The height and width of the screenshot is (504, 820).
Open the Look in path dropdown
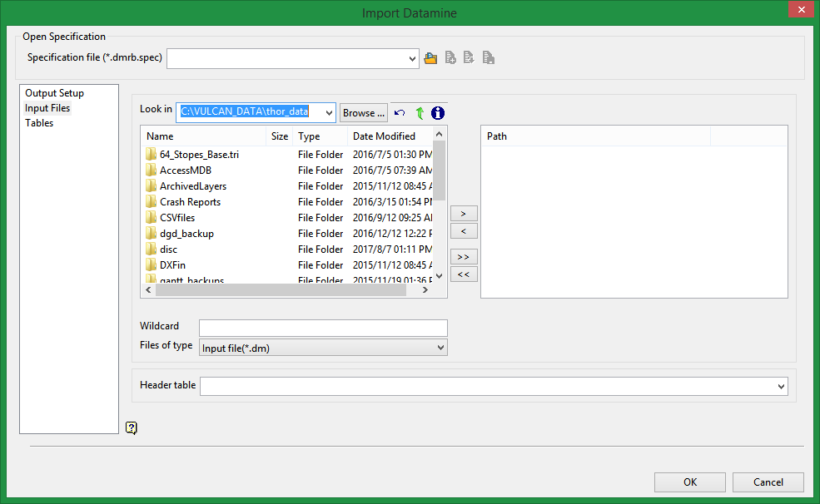330,113
